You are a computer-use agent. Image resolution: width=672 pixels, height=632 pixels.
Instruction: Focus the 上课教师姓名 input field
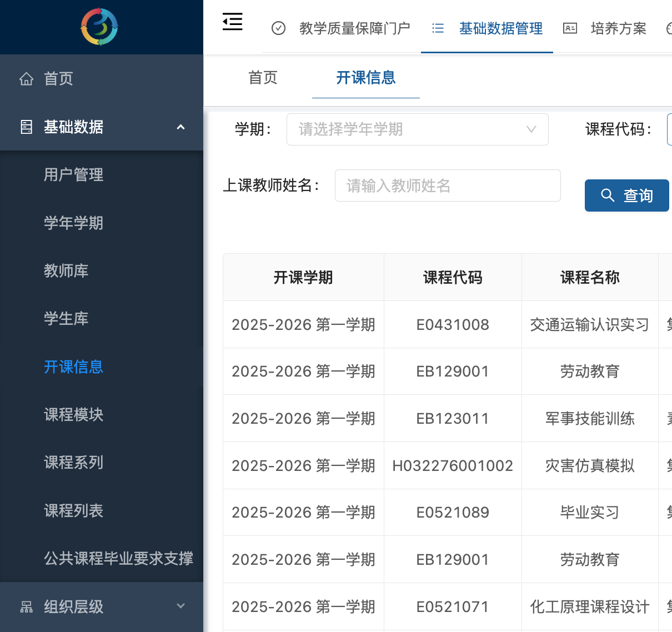(x=447, y=185)
